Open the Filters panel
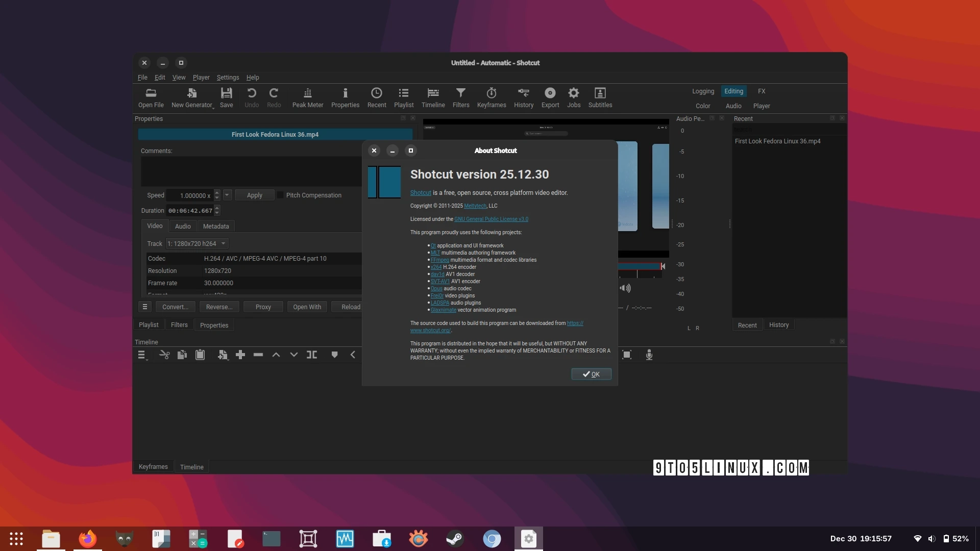Image resolution: width=980 pixels, height=551 pixels. click(461, 97)
